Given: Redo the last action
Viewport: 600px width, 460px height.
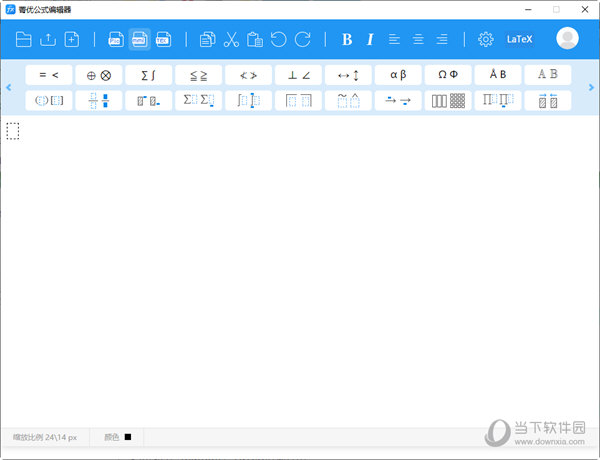Looking at the screenshot, I should click(x=302, y=40).
